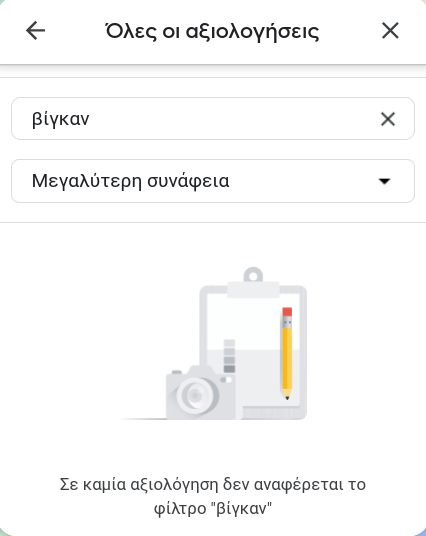
Task: Expand sorting options with the triangle arrow
Action: [x=385, y=181]
